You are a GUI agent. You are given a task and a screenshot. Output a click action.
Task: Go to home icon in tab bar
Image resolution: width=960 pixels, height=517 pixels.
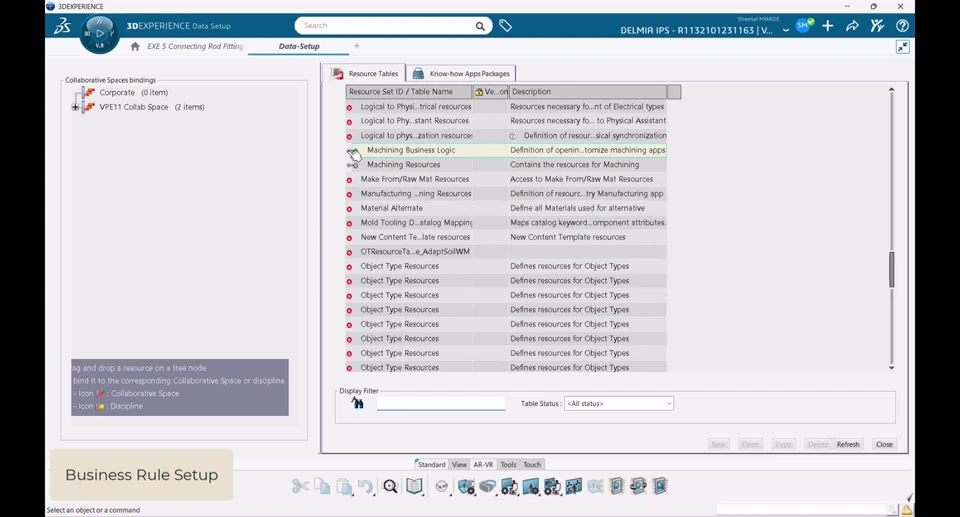(x=135, y=47)
